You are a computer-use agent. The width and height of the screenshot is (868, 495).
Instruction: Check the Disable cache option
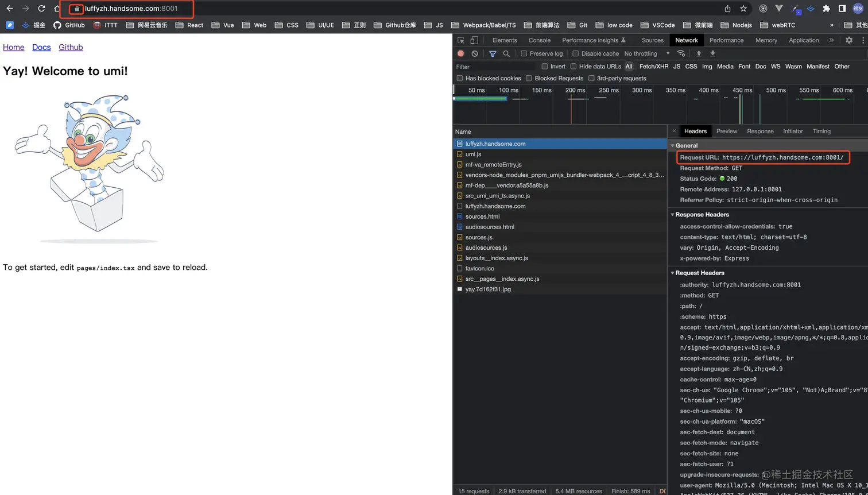(576, 53)
